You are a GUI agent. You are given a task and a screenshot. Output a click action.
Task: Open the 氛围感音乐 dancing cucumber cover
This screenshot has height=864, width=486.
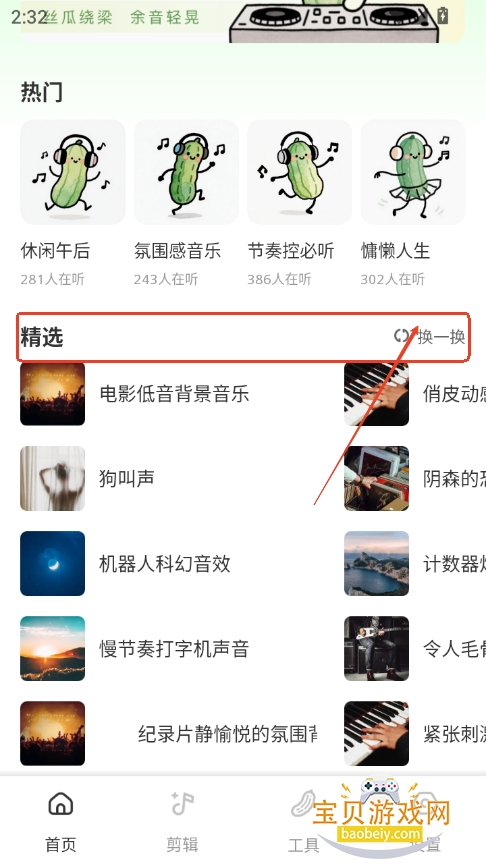186,172
